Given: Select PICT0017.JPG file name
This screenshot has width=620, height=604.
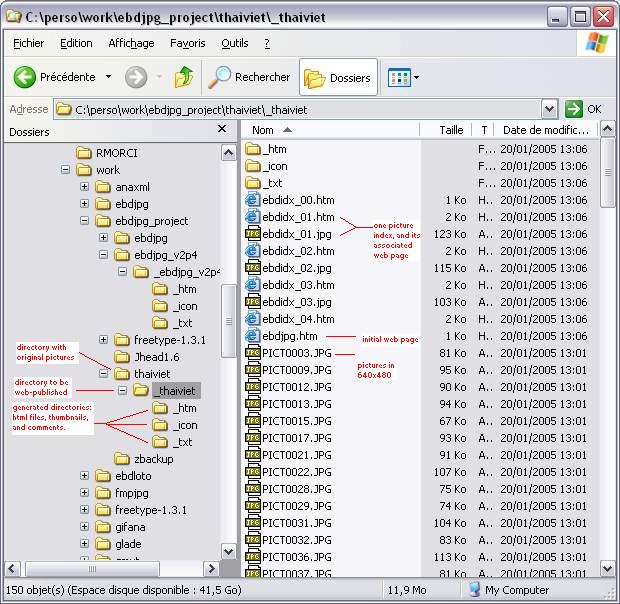Looking at the screenshot, I should pos(297,438).
